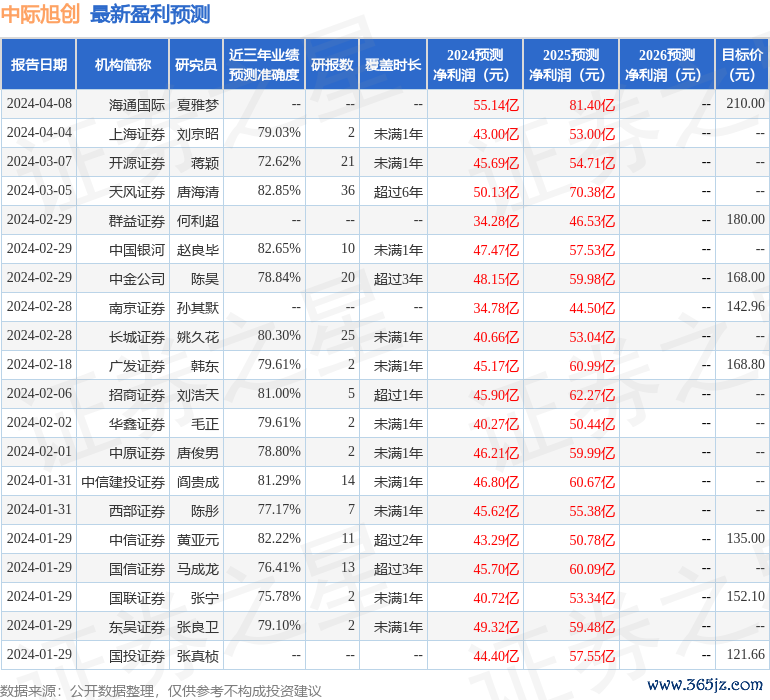Click institution name 招商证券
Viewport: 770px width, 700px height.
pos(137,394)
